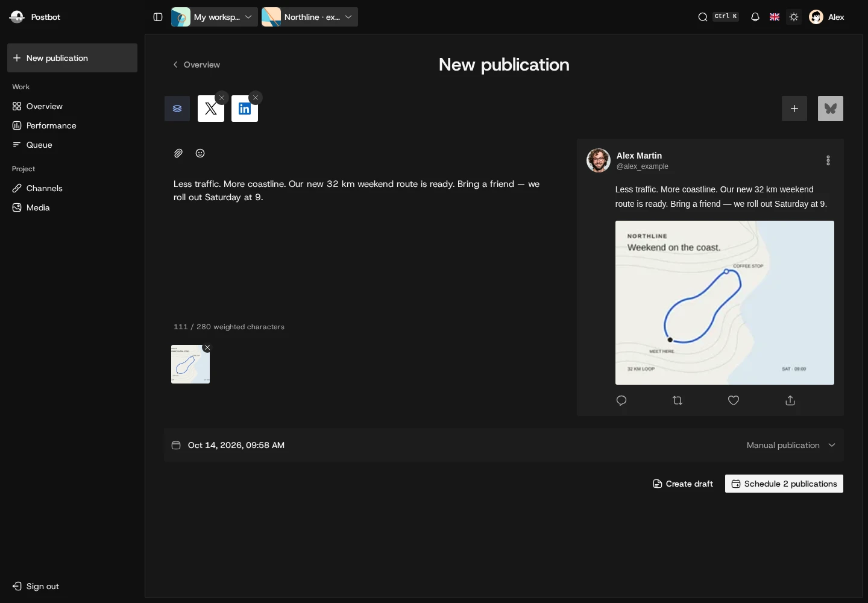Open the attached route map thumbnail
This screenshot has width=868, height=603.
point(190,364)
